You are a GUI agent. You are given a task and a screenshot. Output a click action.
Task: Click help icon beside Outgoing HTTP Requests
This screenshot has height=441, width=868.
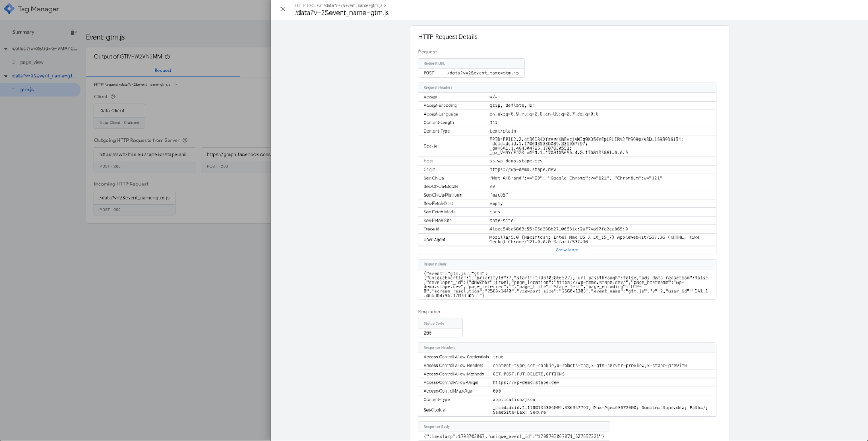(185, 140)
